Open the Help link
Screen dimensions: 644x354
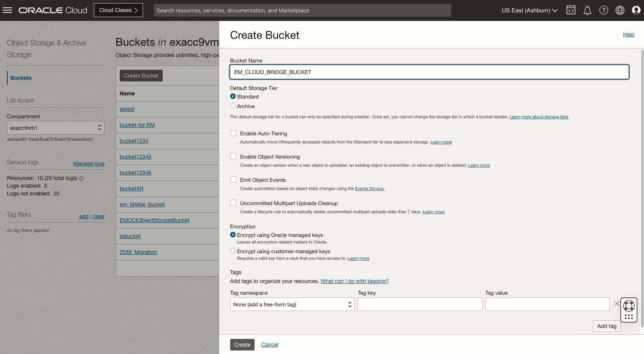(629, 35)
